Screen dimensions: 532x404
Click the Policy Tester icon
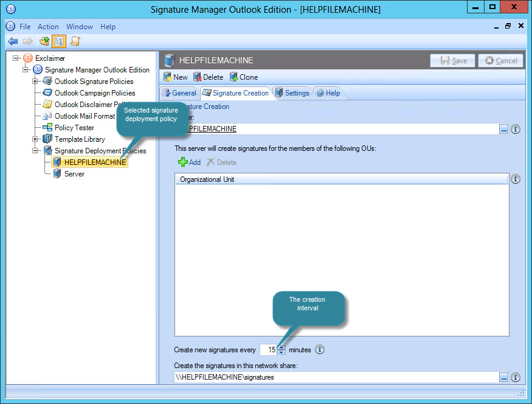pyautogui.click(x=47, y=127)
